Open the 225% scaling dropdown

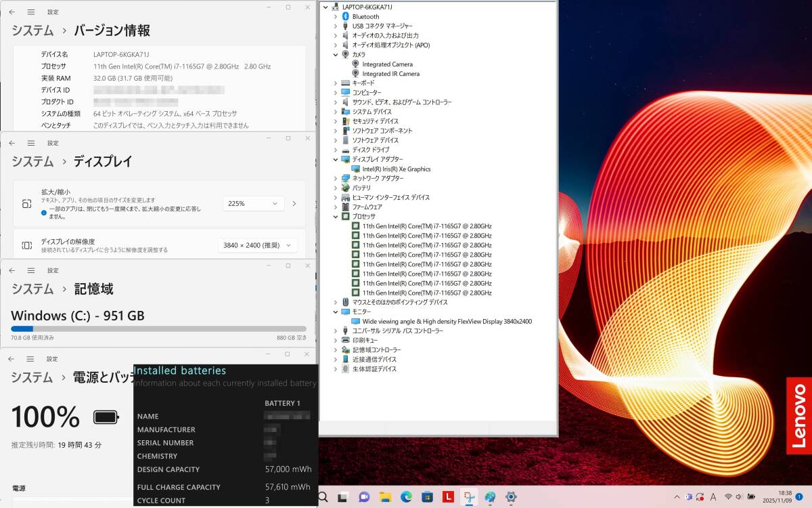click(253, 203)
